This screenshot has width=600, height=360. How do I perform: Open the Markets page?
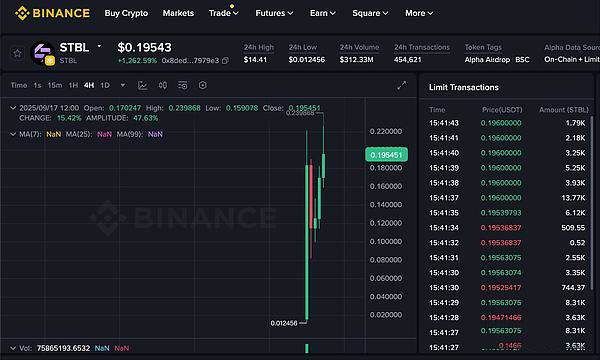click(x=178, y=13)
